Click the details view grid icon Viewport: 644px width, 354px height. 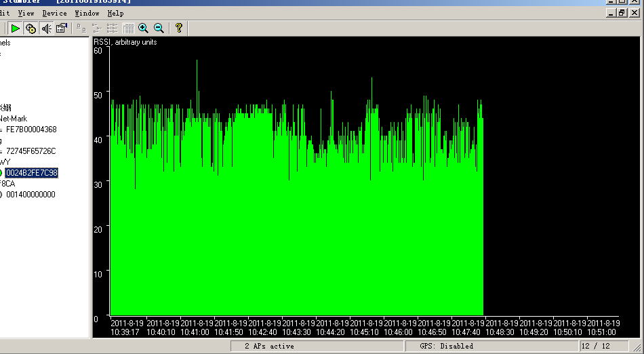[x=128, y=28]
